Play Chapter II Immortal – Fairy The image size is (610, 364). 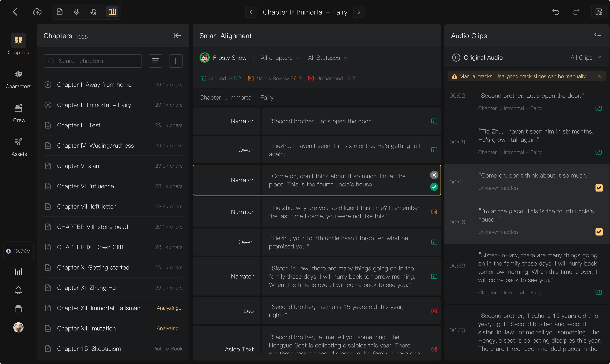[48, 105]
